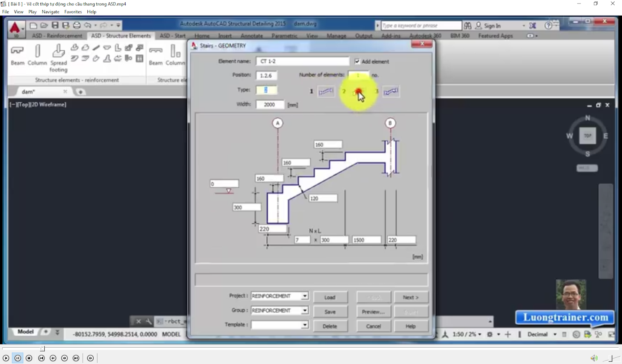Click the Preview... button
Screen dimensions: 622x364
click(x=373, y=312)
